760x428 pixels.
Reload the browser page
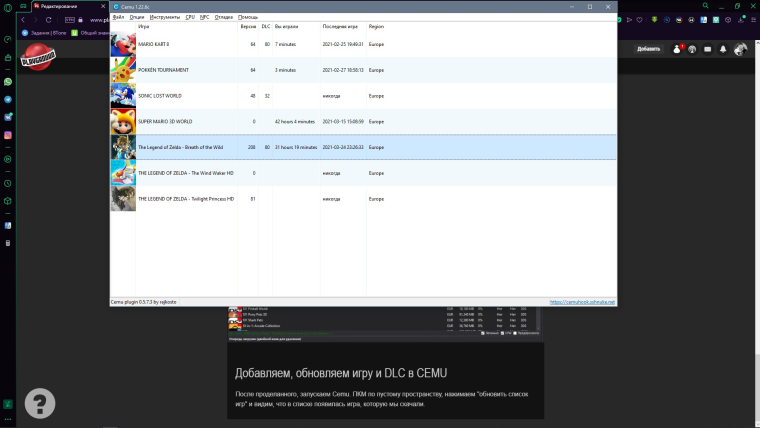click(x=48, y=20)
